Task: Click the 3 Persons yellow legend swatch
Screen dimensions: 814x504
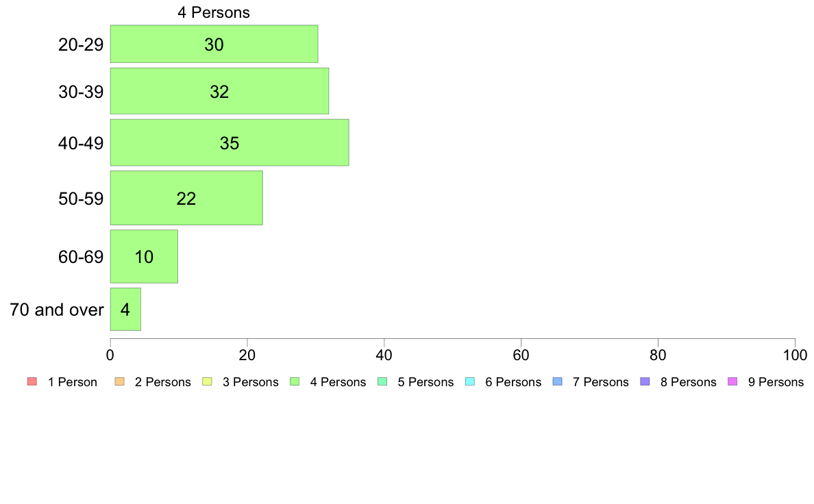Action: (x=207, y=381)
